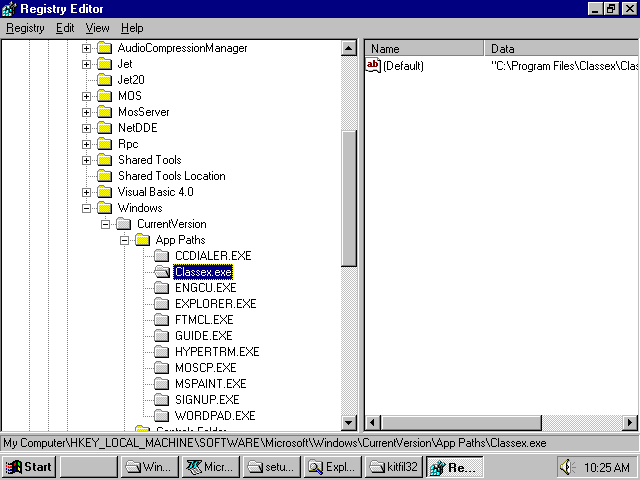
Task: Open the Edit menu
Action: pyautogui.click(x=65, y=28)
